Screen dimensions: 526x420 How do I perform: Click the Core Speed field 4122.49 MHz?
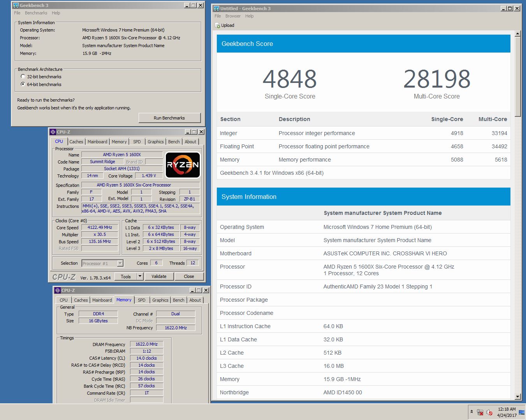point(100,227)
